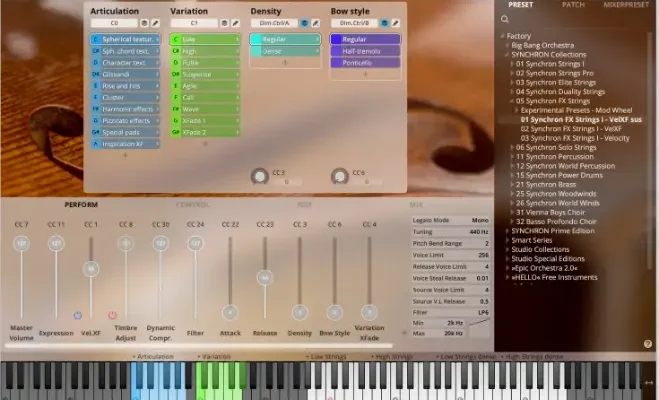Toggle the red Timbre Adjust power button
The width and height of the screenshot is (659, 400).
pyautogui.click(x=112, y=314)
